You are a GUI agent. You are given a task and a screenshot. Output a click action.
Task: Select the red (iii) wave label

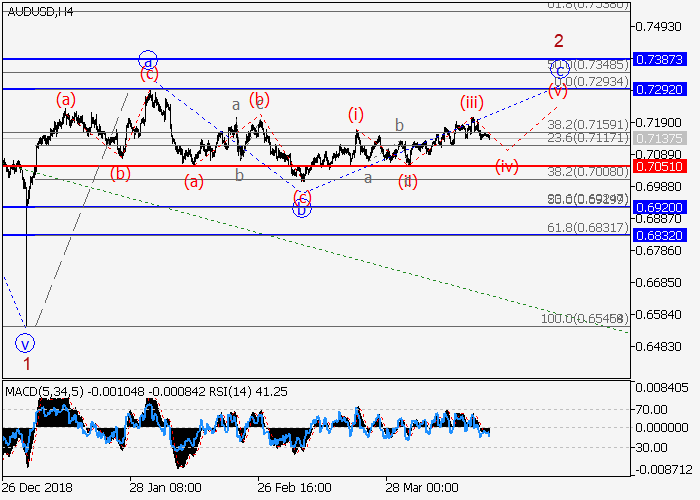pyautogui.click(x=473, y=103)
